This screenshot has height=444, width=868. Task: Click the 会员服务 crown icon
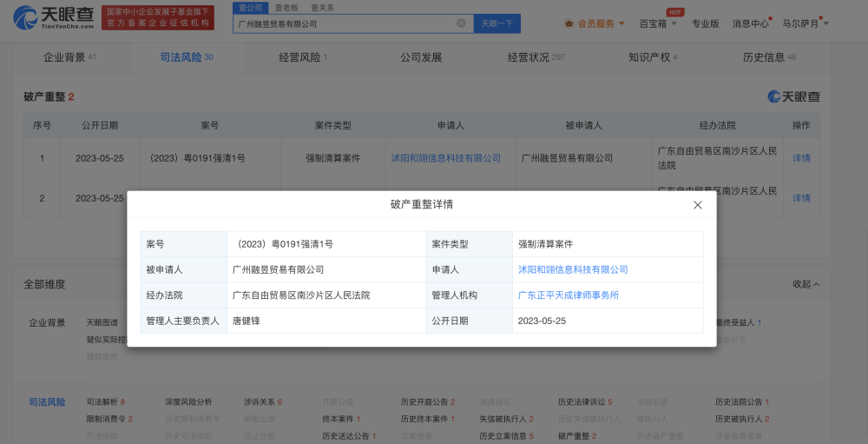click(569, 23)
